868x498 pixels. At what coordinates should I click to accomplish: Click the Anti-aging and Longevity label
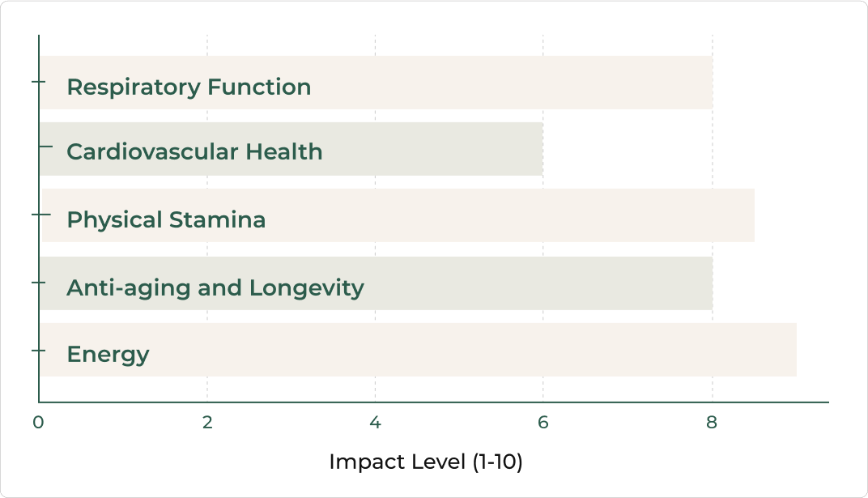(x=215, y=287)
